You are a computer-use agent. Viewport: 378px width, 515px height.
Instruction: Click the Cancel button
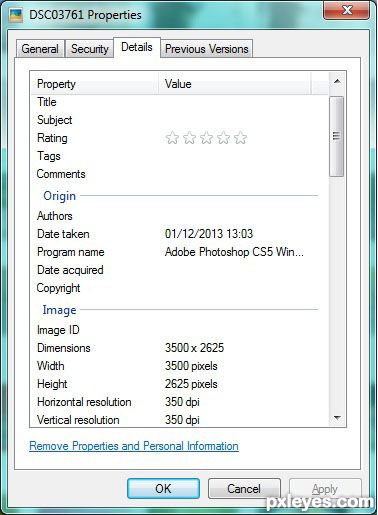click(244, 489)
